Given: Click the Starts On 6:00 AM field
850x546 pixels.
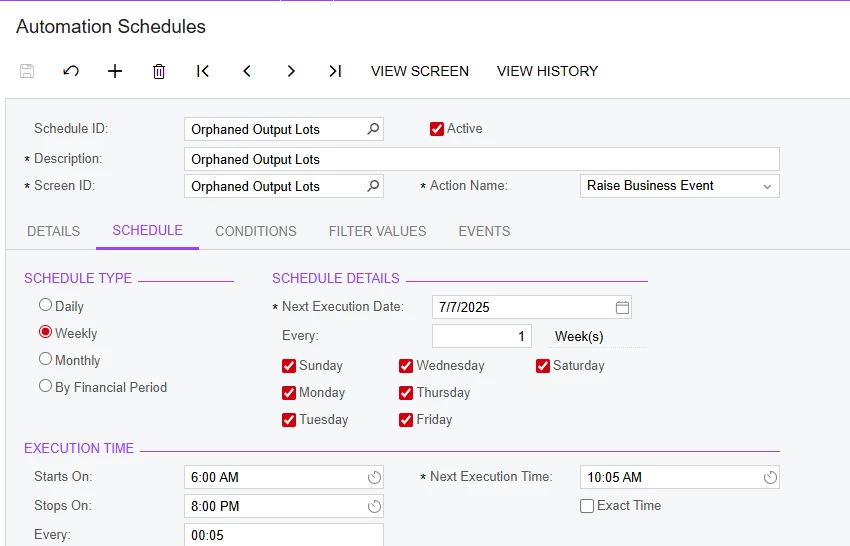Looking at the screenshot, I should point(284,477).
